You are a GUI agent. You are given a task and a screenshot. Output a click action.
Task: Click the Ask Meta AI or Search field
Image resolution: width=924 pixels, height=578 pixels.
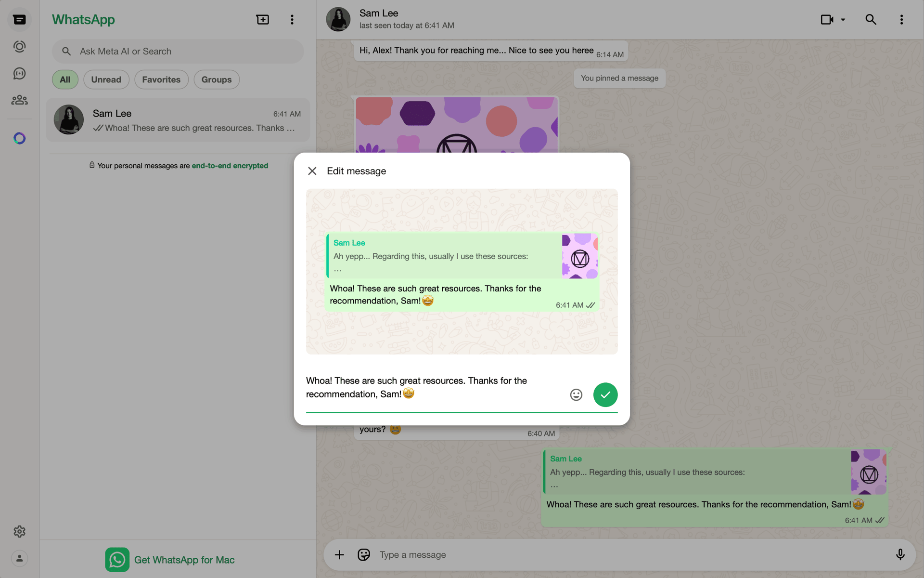[x=178, y=51]
